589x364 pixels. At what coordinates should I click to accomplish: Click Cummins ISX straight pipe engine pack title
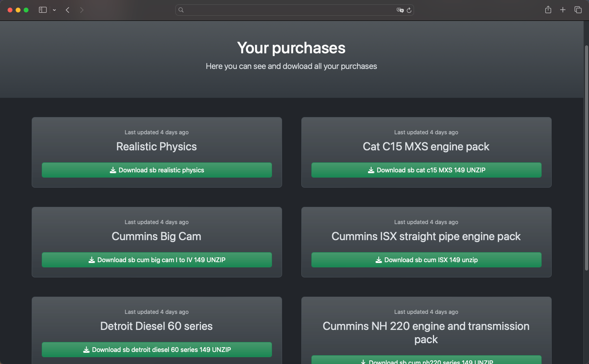click(x=426, y=237)
